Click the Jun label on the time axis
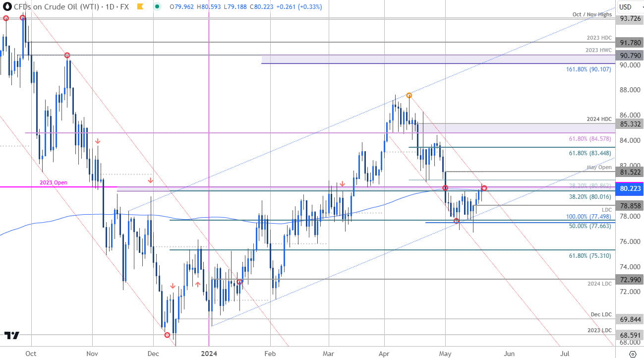The height and width of the screenshot is (358, 644). point(509,354)
